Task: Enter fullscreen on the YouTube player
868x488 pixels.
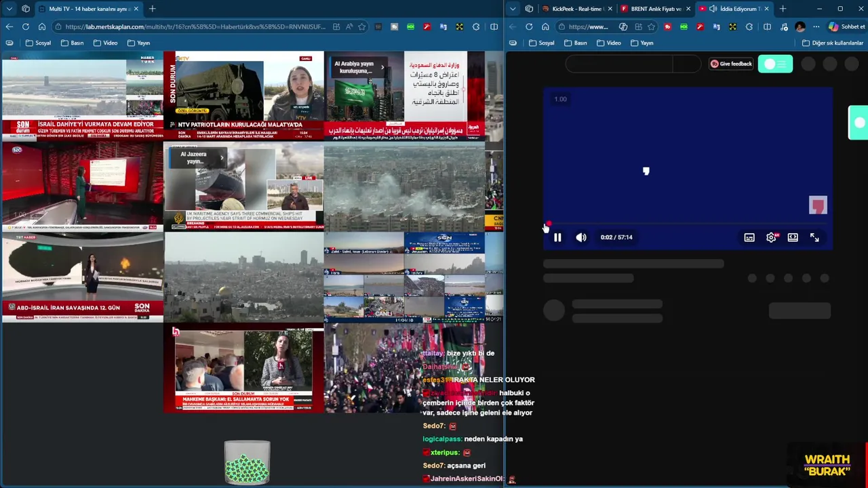Action: point(814,237)
